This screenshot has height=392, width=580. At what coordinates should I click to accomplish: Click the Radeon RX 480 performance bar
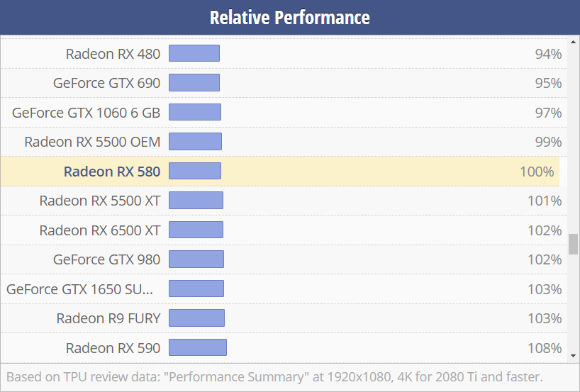pos(194,53)
